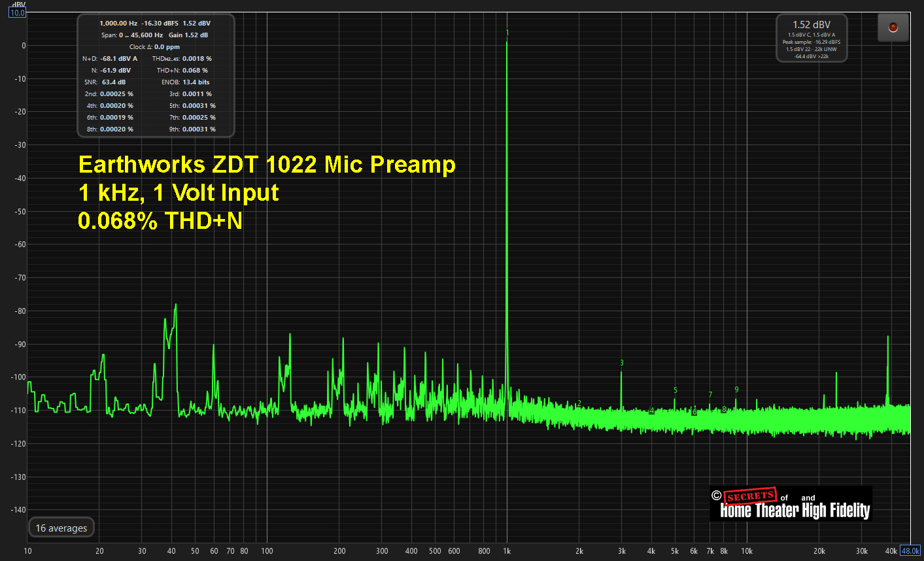
Task: Click the 500 label on the frequency axis
Action: click(435, 551)
